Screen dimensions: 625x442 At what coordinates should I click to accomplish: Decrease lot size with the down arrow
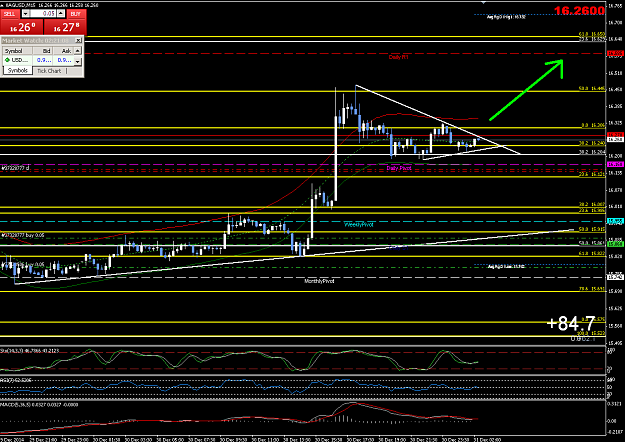(26, 14)
